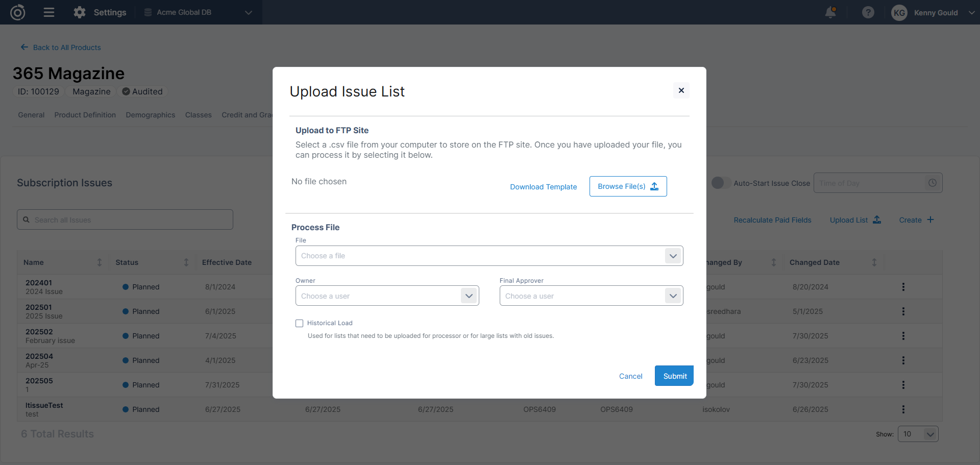Click the Submit button
Viewport: 980px width, 465px height.
pyautogui.click(x=674, y=376)
